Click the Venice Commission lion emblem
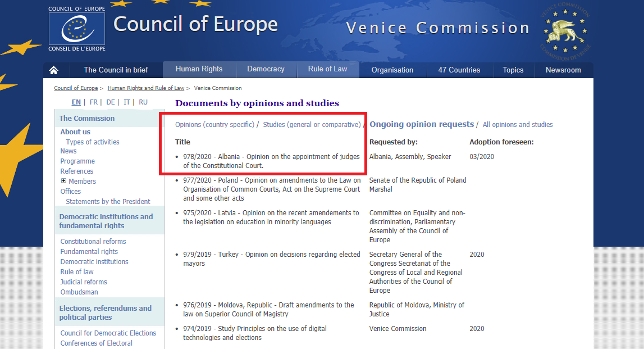The width and height of the screenshot is (644, 349). (565, 31)
